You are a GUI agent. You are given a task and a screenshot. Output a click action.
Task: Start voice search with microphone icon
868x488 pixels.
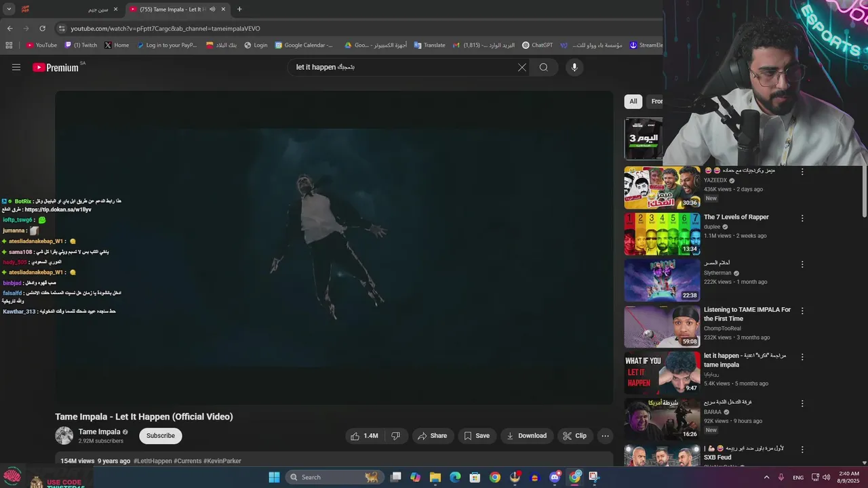pyautogui.click(x=574, y=67)
